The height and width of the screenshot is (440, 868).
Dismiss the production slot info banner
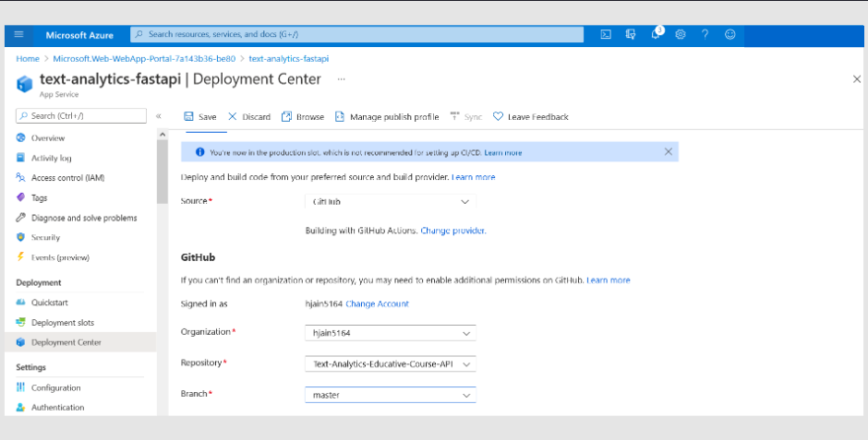669,151
